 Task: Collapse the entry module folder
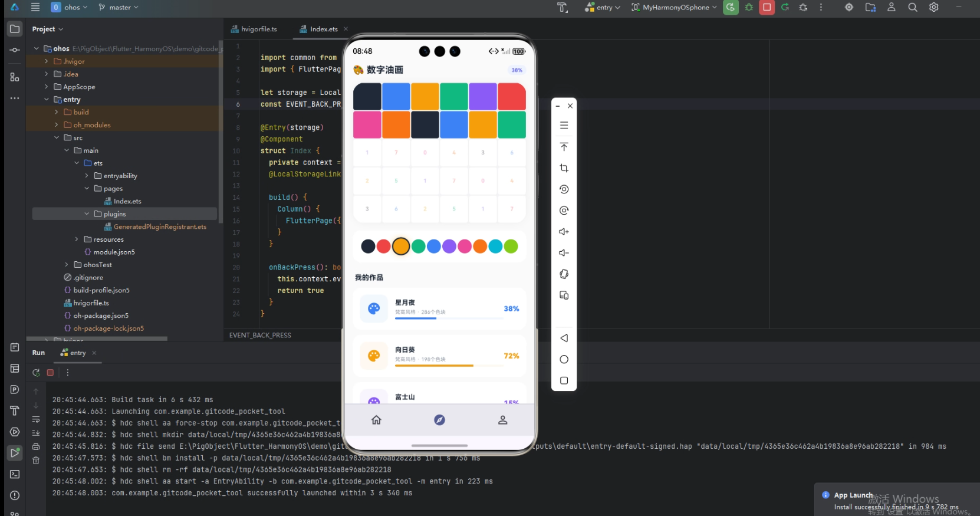[47, 100]
